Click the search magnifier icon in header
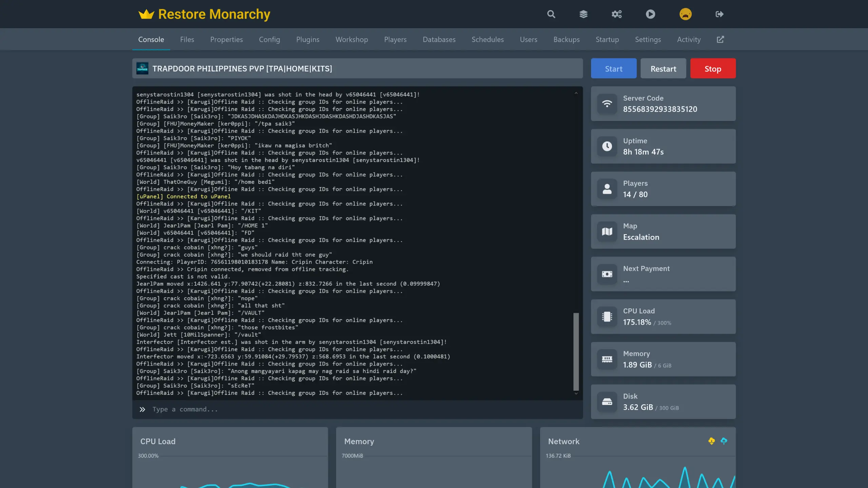Image resolution: width=868 pixels, height=488 pixels. tap(551, 14)
